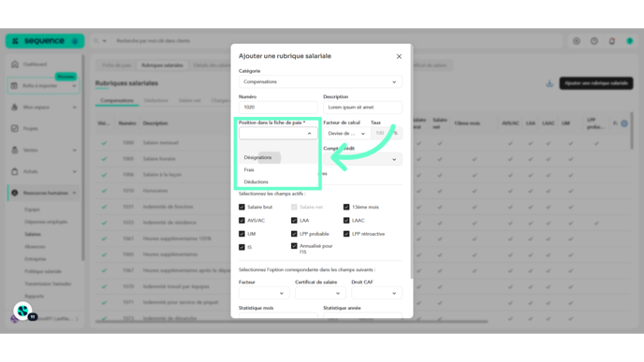This screenshot has height=362, width=644.
Task: Click the Salaire mensuel row visibility checkmark
Action: pos(104,143)
